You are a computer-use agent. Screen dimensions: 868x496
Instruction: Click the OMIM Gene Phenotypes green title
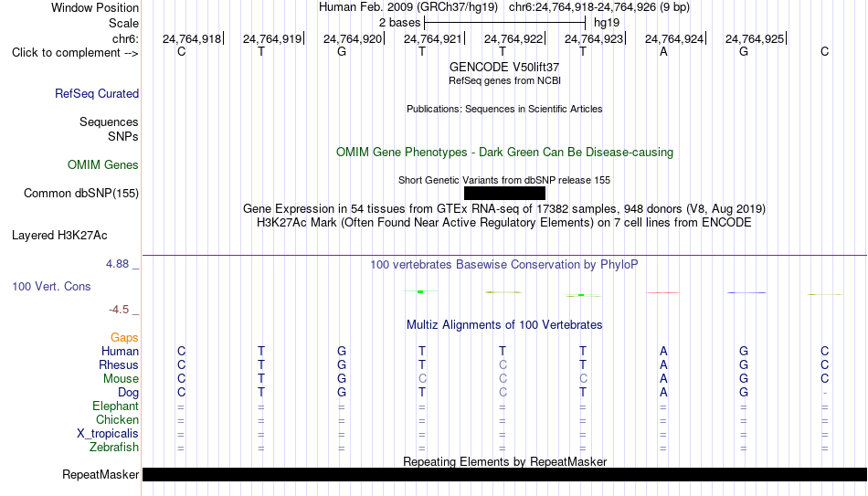[x=505, y=153]
